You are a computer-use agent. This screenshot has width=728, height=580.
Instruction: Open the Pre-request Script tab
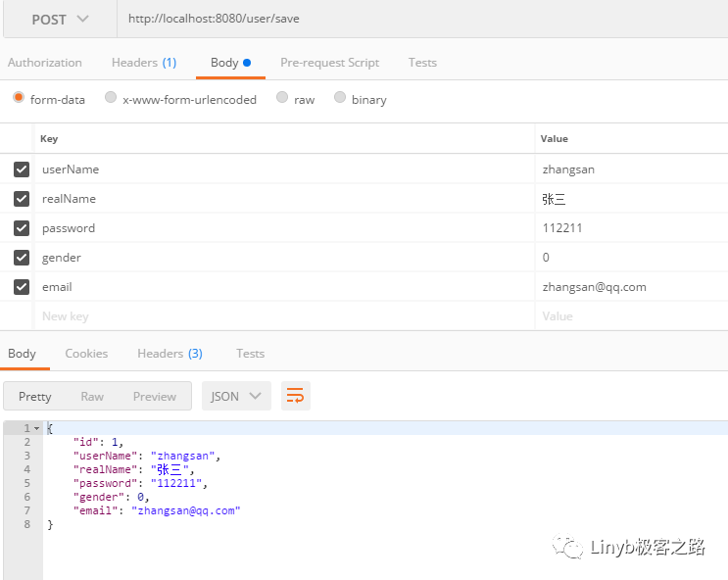tap(329, 63)
